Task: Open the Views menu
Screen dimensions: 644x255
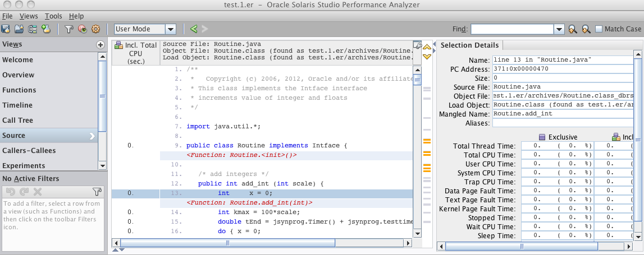Action: tap(29, 16)
